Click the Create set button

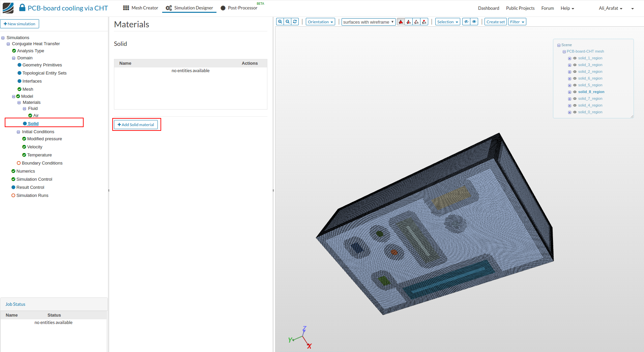point(495,22)
